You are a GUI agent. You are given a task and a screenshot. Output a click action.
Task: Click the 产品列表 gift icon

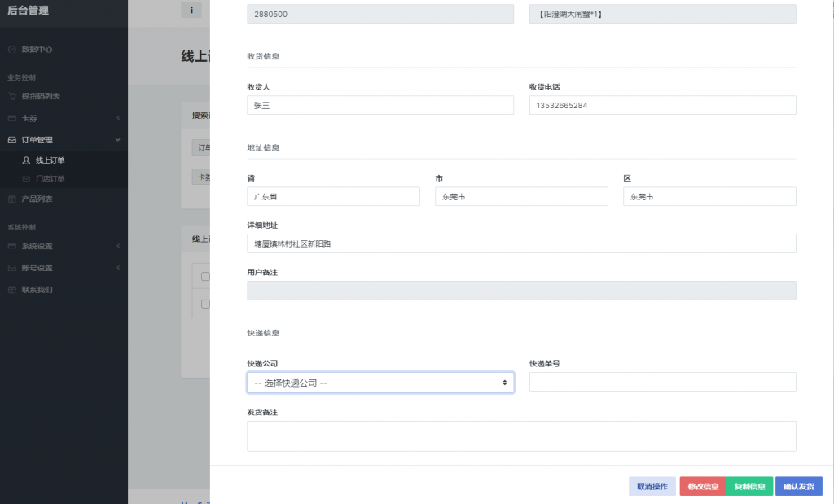[11, 199]
